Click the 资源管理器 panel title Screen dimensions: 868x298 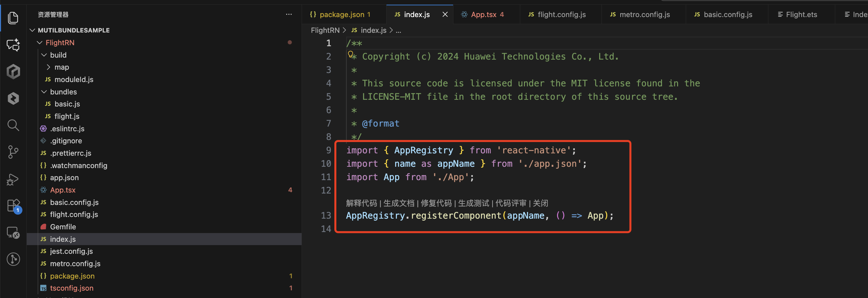pyautogui.click(x=53, y=14)
